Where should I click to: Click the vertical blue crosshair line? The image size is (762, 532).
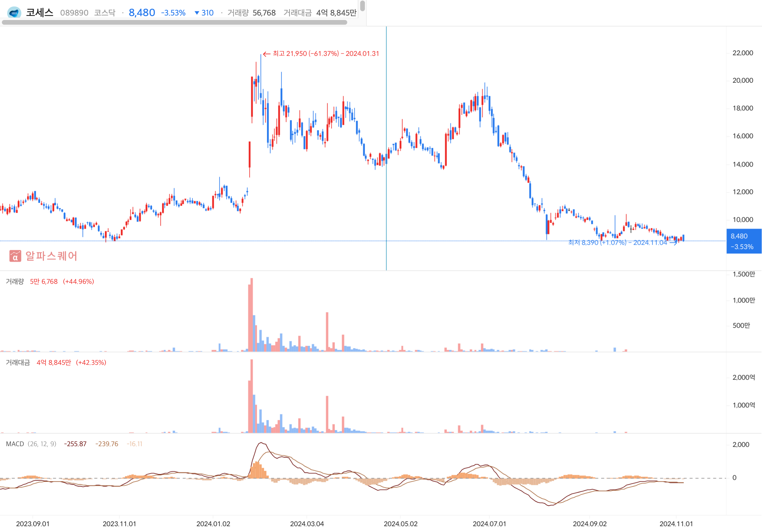[386, 148]
